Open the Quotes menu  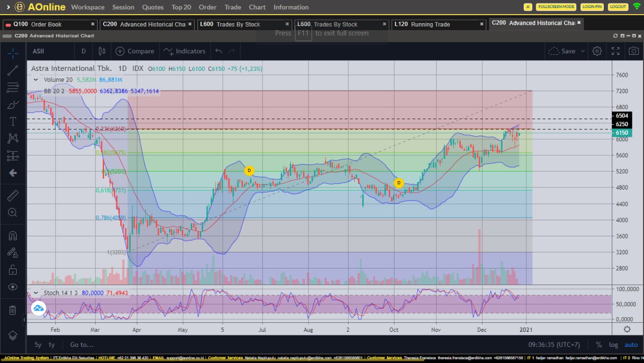[x=153, y=7]
